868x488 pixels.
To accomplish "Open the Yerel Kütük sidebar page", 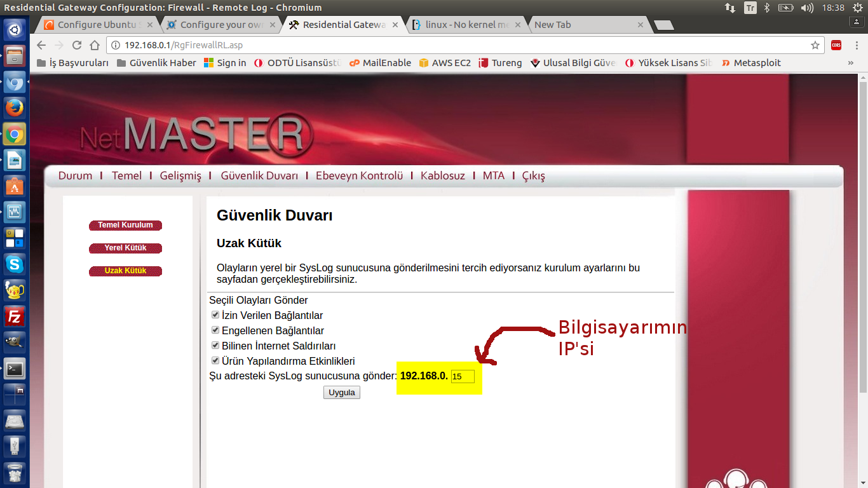I will click(x=125, y=248).
